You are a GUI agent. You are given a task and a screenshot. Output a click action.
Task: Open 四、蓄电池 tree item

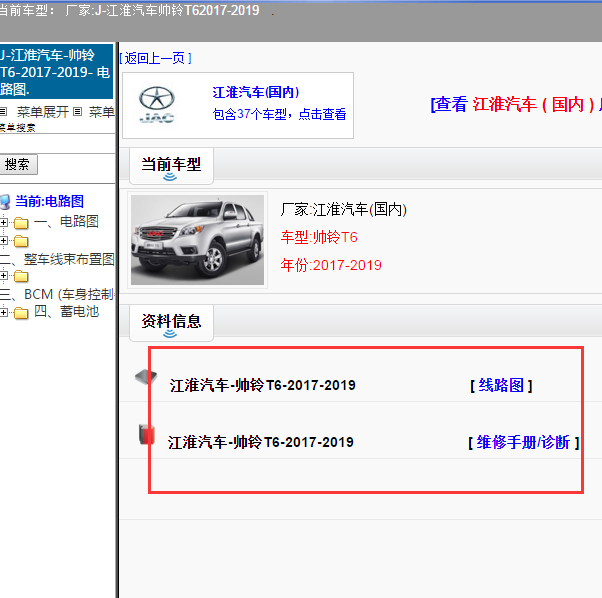(x=67, y=311)
